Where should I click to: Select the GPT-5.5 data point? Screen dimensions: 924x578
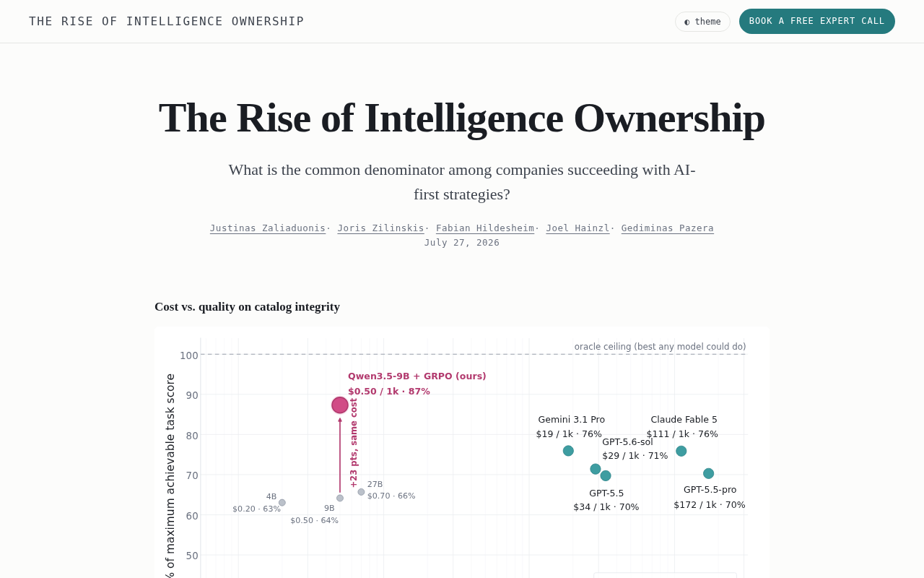coord(606,475)
